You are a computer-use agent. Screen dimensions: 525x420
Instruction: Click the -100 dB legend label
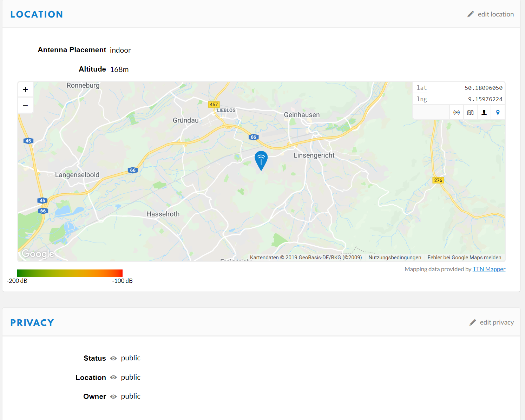122,281
